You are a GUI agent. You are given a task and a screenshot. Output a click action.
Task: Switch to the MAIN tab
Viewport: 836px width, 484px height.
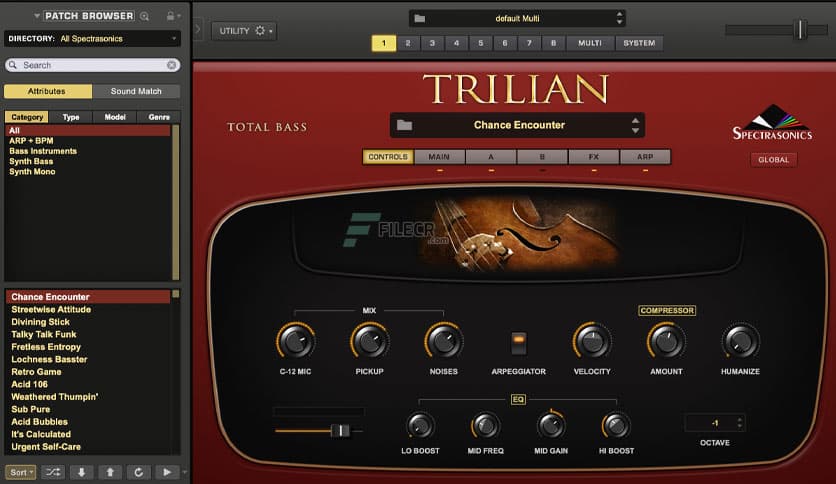tap(439, 157)
